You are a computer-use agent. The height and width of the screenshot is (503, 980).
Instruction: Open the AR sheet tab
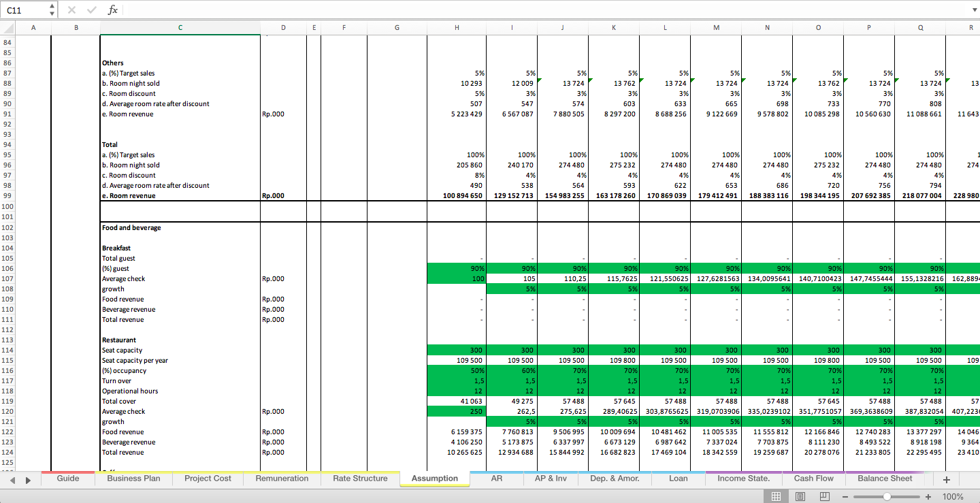pyautogui.click(x=497, y=478)
